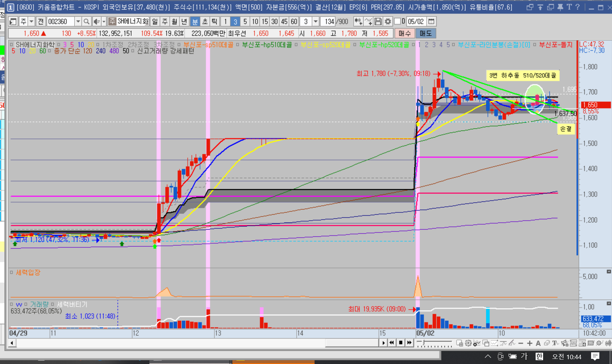The image size is (612, 364).
Task: Open the Windows notification center icon
Action: 596,356
